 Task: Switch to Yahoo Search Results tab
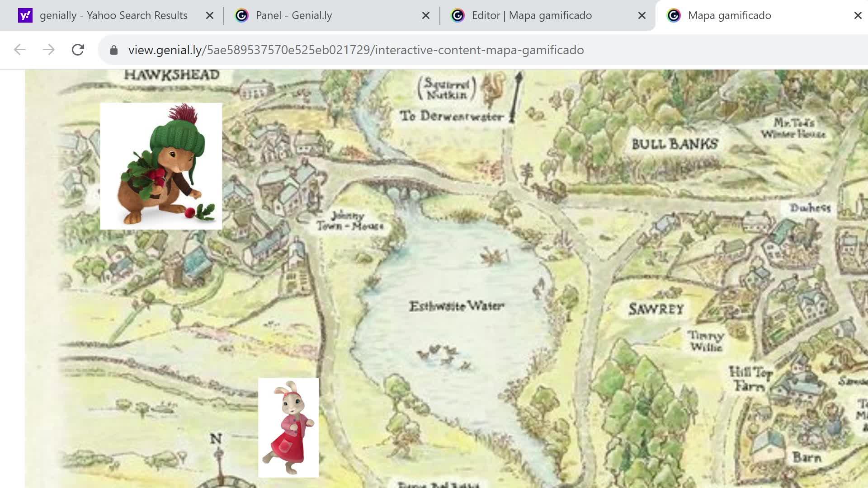click(x=113, y=16)
